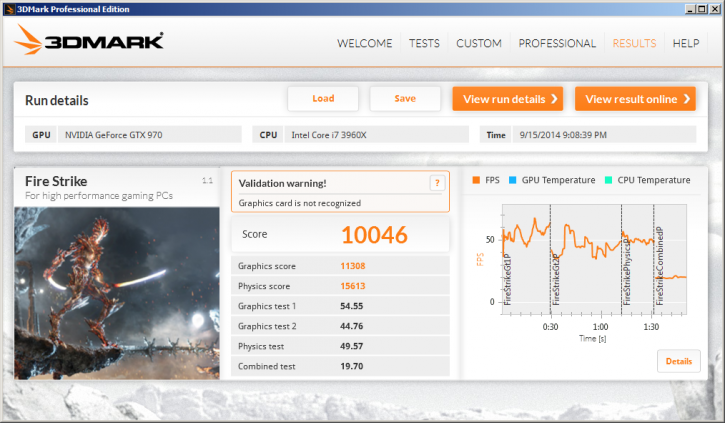This screenshot has width=725, height=423.
Task: Click the FireStrikeCombinedP graph marker label
Action: click(x=659, y=266)
